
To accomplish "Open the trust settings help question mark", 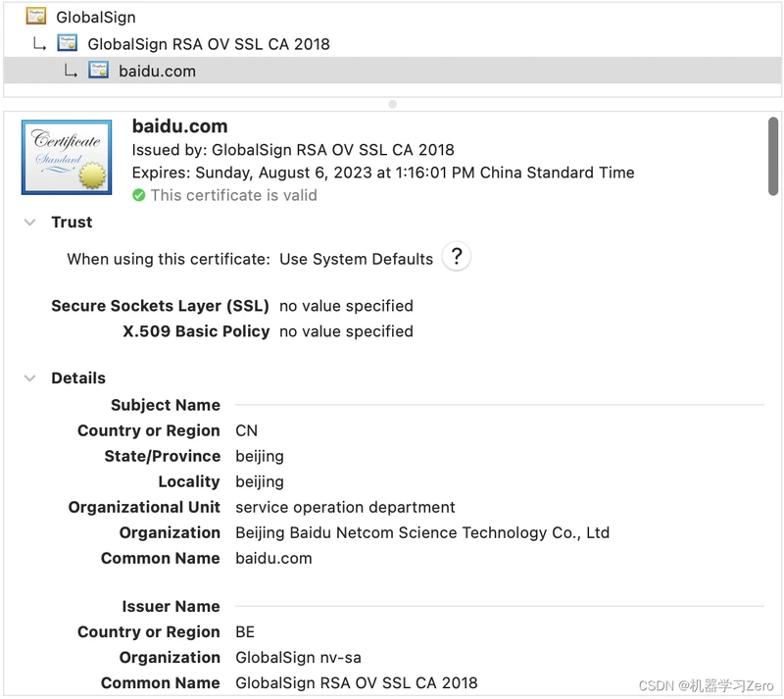I will click(x=456, y=257).
